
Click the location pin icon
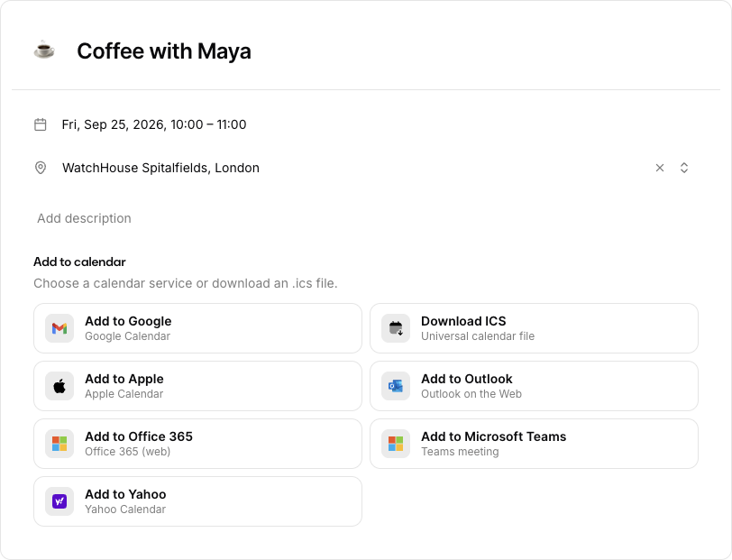(x=41, y=168)
